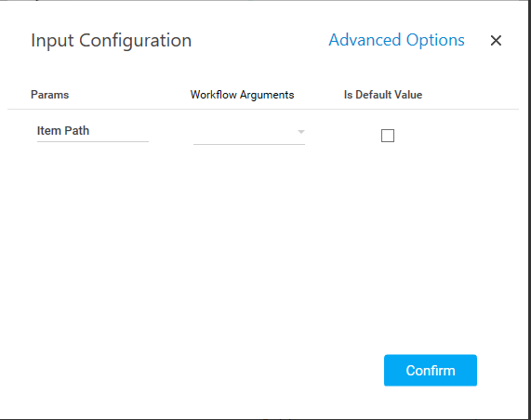Click the Workflow Arguments column header
This screenshot has width=531, height=420.
[242, 95]
